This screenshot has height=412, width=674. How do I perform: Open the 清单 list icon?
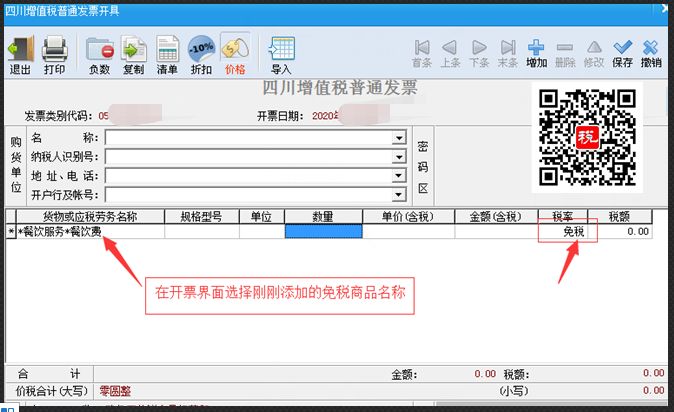pos(167,55)
